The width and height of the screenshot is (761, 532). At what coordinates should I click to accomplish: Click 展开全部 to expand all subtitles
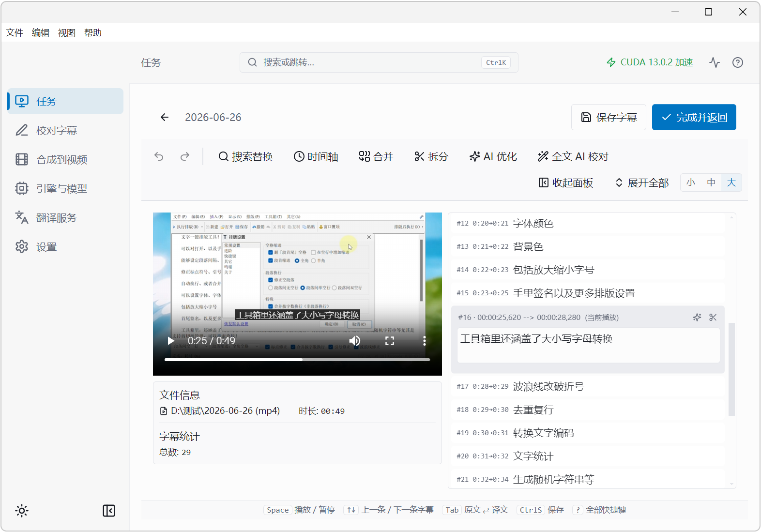tap(642, 182)
